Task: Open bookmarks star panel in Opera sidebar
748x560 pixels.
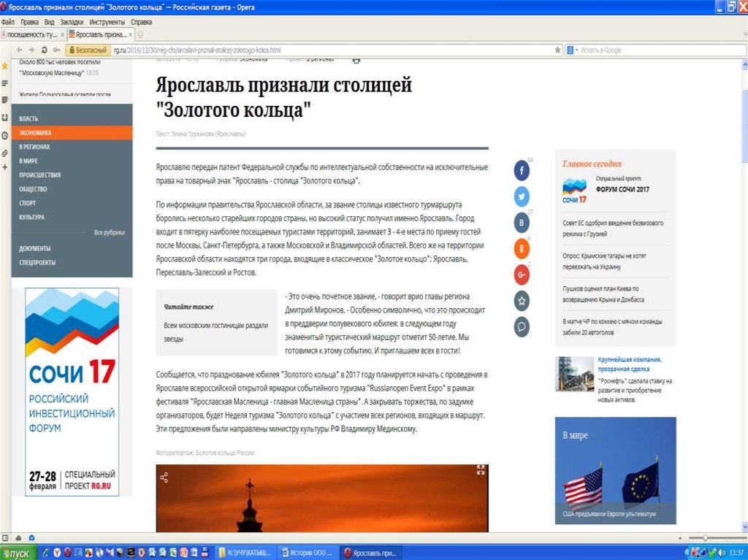Action: [5, 66]
